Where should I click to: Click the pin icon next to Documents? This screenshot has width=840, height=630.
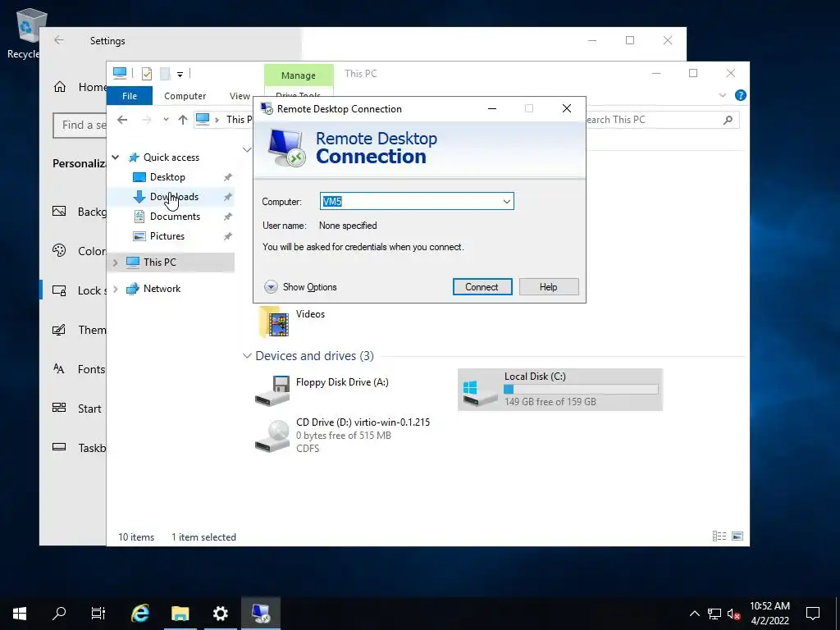click(228, 217)
